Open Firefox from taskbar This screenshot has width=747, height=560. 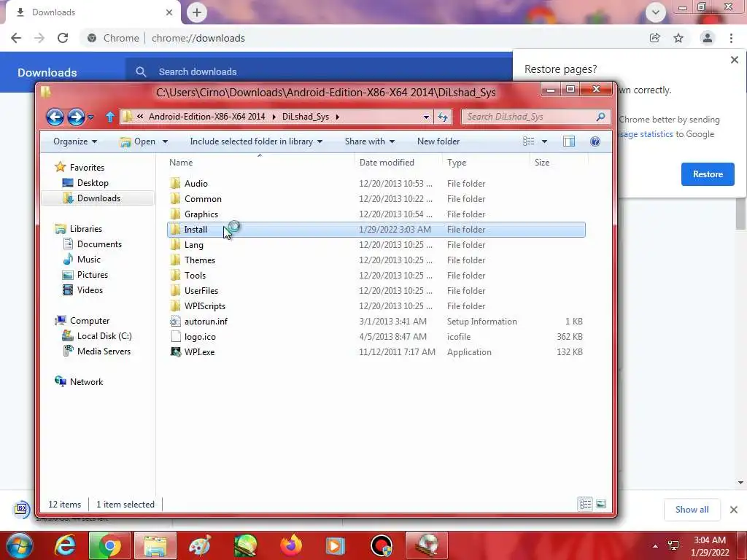coord(291,545)
